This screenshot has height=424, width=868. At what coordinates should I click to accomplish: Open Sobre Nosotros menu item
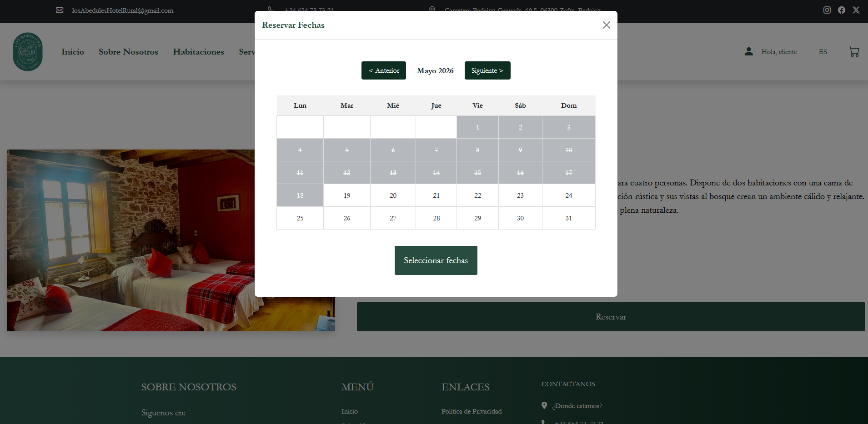pyautogui.click(x=128, y=52)
